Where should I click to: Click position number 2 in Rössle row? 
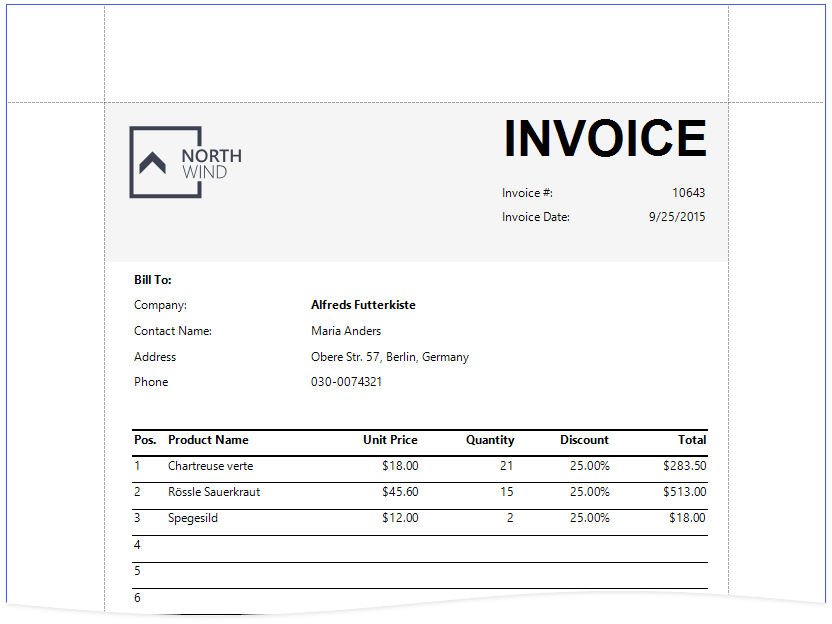pyautogui.click(x=137, y=492)
